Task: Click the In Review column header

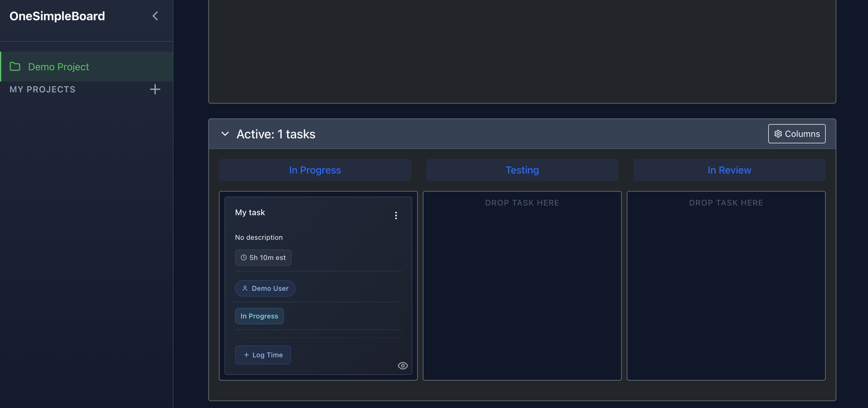Action: pyautogui.click(x=729, y=170)
